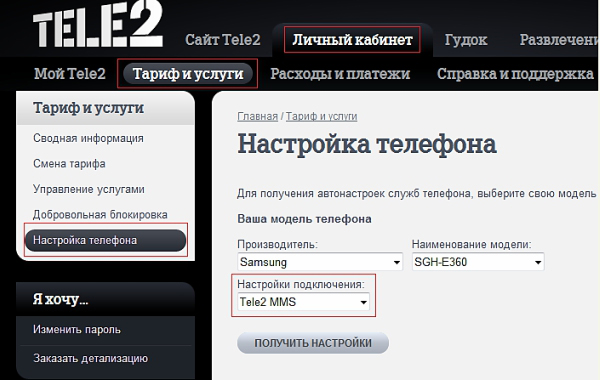This screenshot has height=380, width=600.
Task: Open the Настройки подключения dropdown Tele2 MMS
Action: coord(303,302)
